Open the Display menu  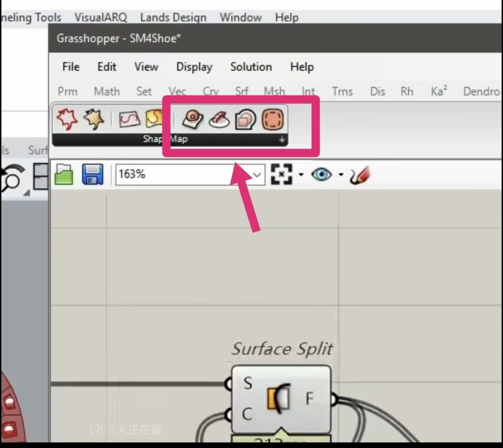click(x=194, y=67)
